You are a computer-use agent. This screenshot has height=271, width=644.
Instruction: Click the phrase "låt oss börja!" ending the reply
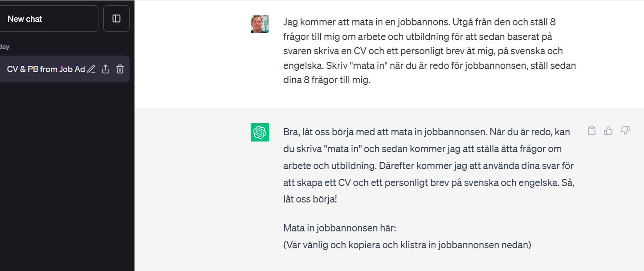(310, 199)
